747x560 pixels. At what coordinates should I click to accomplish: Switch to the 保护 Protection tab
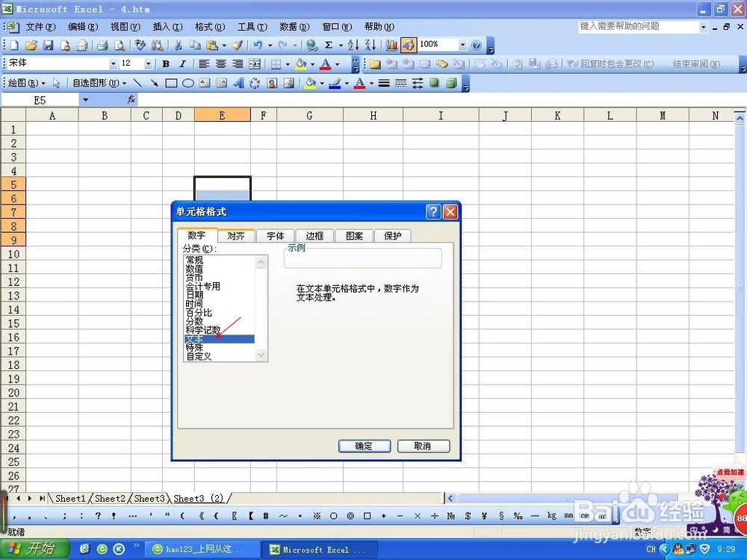(393, 236)
